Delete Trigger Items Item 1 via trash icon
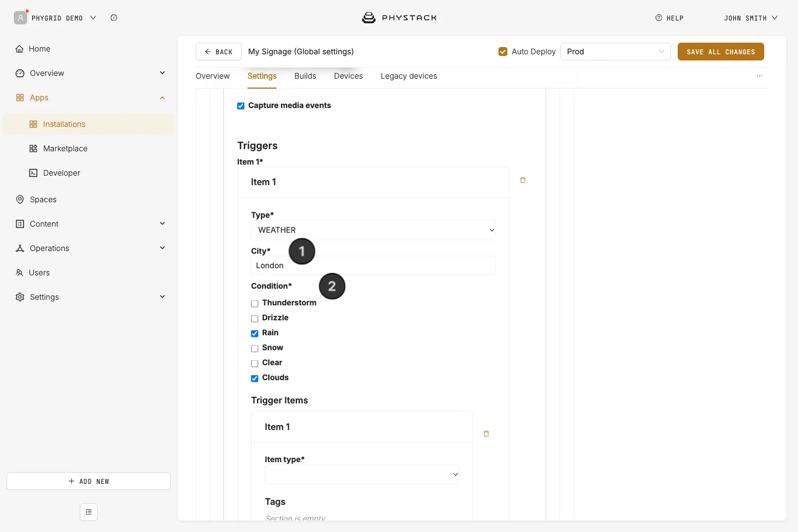798x532 pixels. [x=486, y=434]
